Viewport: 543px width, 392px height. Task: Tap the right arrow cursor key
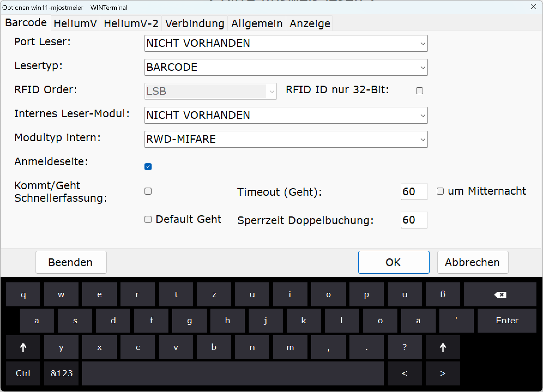click(443, 373)
